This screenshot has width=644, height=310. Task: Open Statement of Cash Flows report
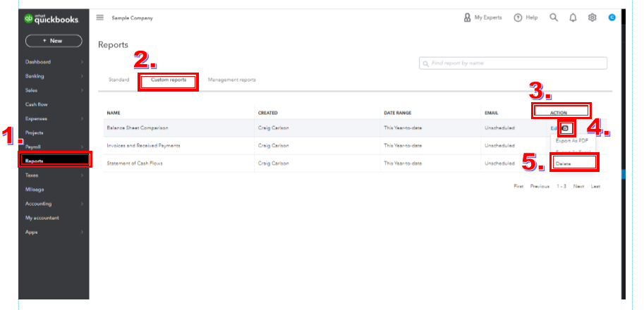click(x=135, y=163)
